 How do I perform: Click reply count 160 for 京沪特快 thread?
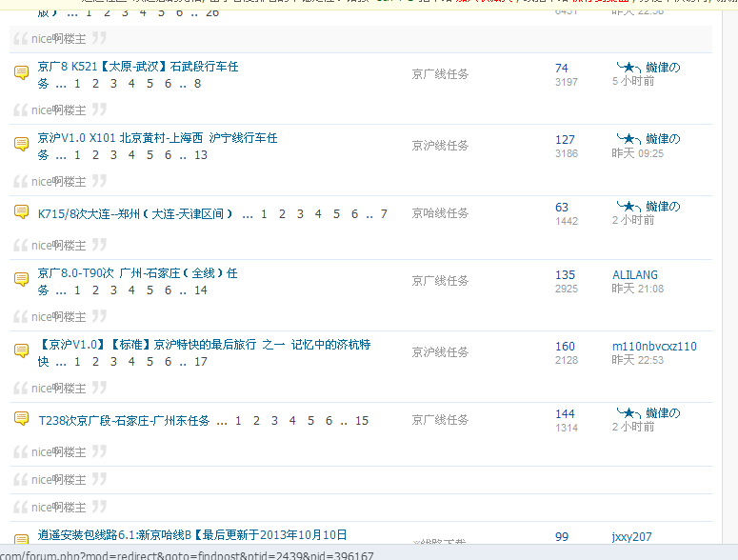click(565, 347)
